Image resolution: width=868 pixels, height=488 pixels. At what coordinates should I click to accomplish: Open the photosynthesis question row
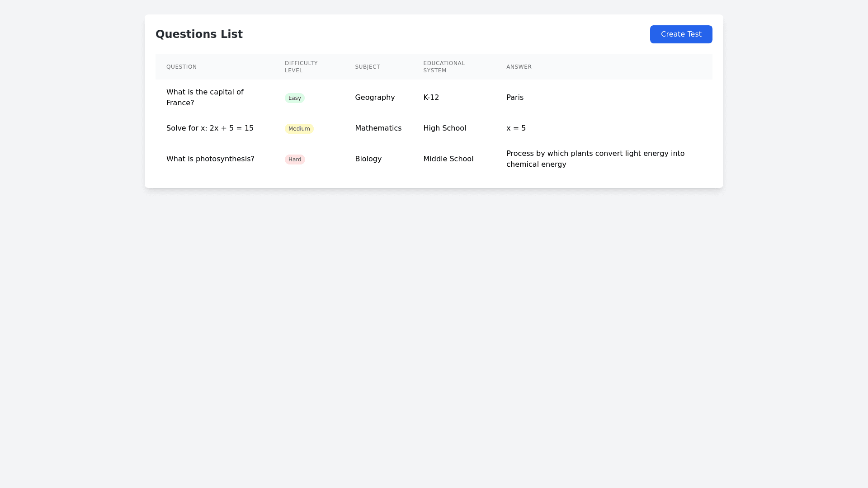tap(210, 159)
